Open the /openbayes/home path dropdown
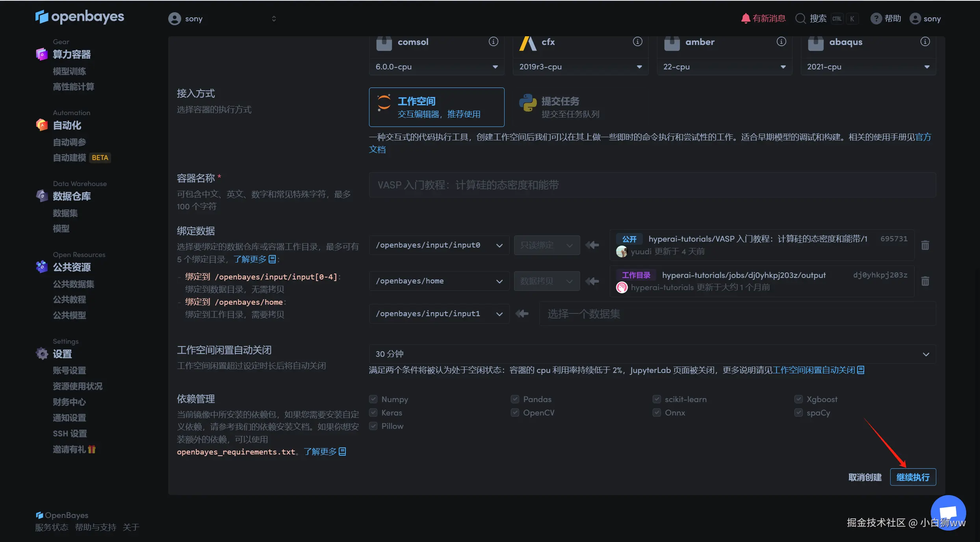The image size is (980, 542). pyautogui.click(x=439, y=281)
